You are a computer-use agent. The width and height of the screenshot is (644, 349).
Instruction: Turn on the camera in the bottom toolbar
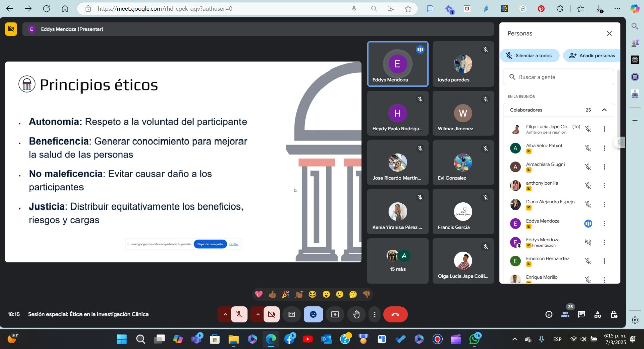(272, 314)
